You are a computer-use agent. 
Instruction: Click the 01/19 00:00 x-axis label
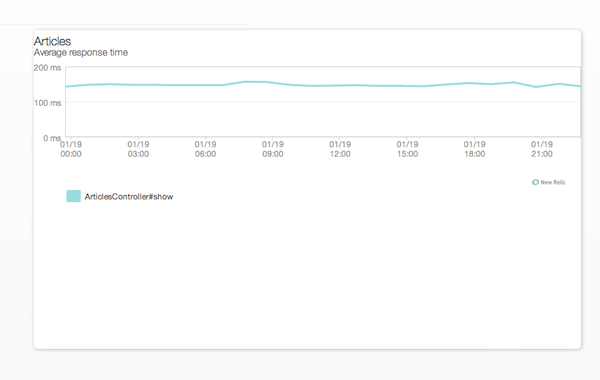click(71, 149)
